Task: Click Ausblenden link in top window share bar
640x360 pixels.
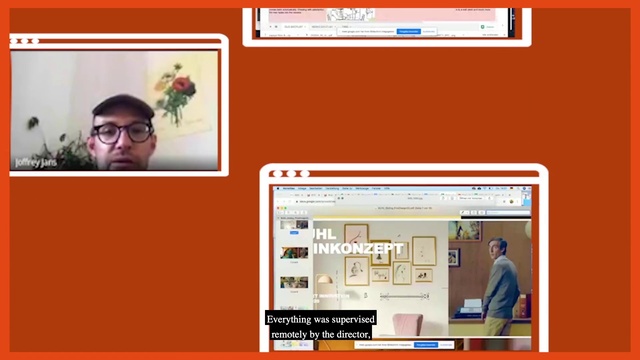Action: (x=429, y=31)
